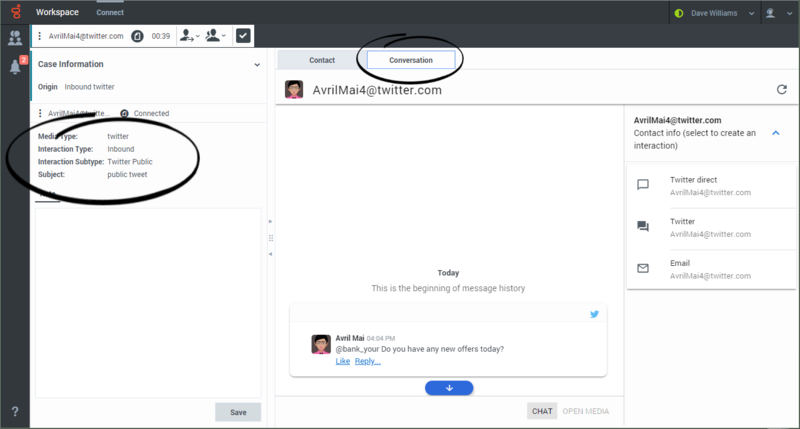Click inside the notes text area
Screen dimensions: 800x429
tap(148, 300)
